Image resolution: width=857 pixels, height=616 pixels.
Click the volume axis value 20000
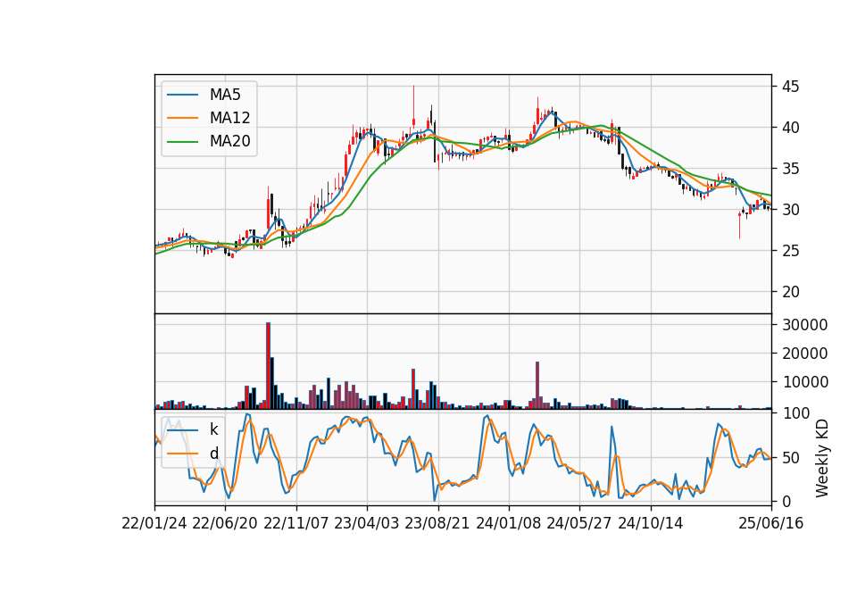(x=805, y=354)
